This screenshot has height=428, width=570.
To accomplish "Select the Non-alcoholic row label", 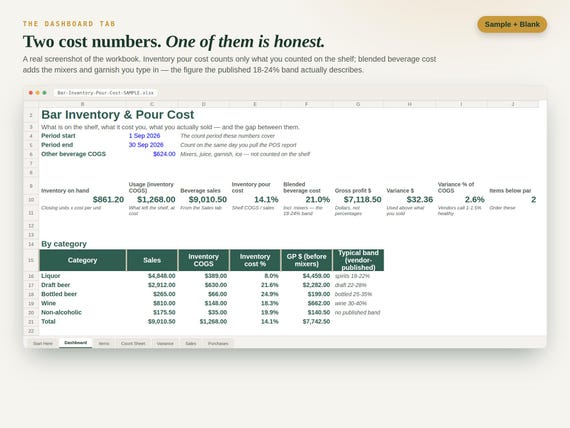I will click(61, 312).
